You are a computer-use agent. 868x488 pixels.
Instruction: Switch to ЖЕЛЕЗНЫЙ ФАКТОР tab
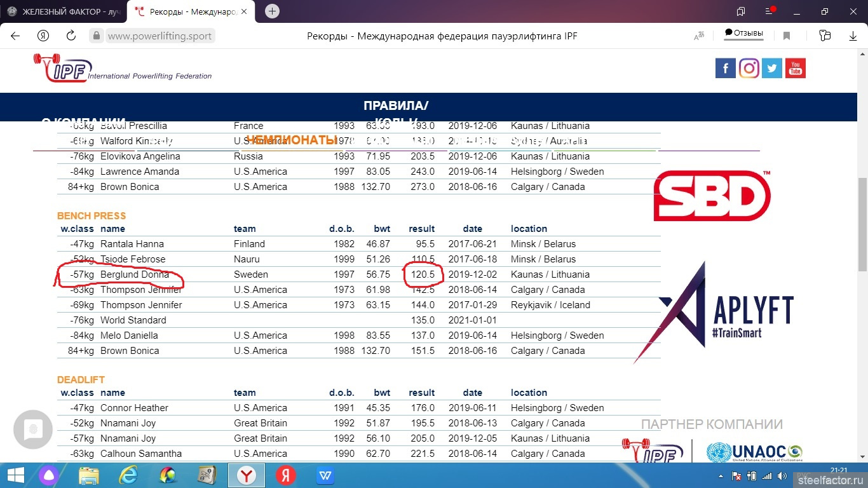(64, 11)
